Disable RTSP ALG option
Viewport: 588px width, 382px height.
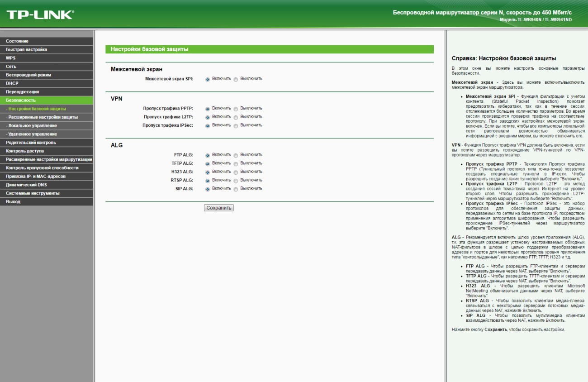click(236, 181)
